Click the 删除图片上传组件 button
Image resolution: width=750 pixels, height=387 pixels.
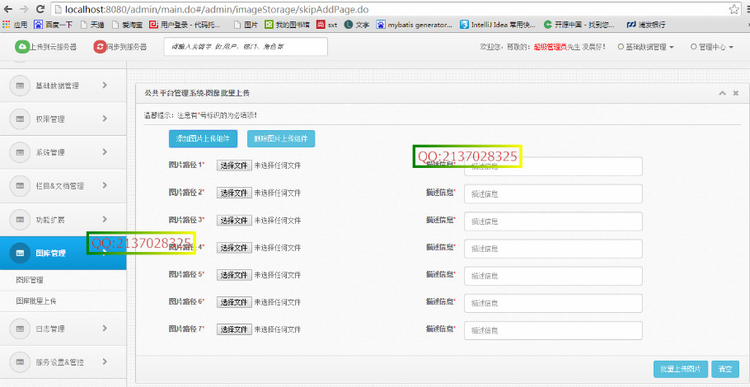(281, 139)
